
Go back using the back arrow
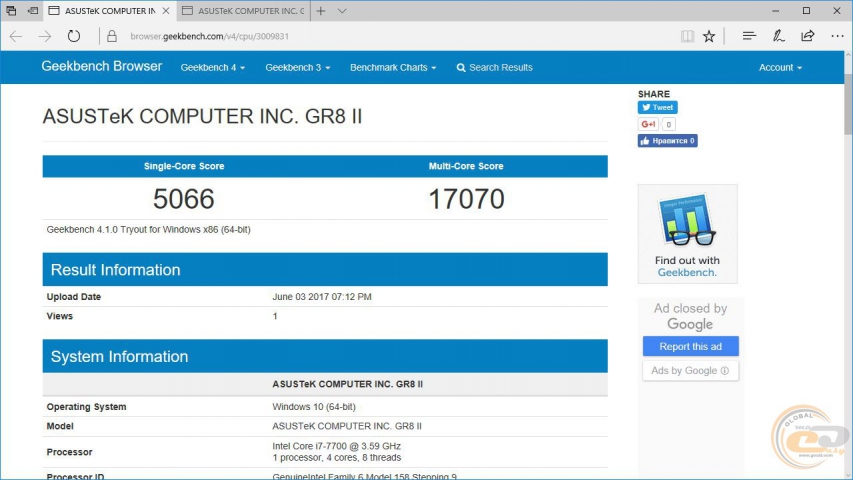click(16, 36)
